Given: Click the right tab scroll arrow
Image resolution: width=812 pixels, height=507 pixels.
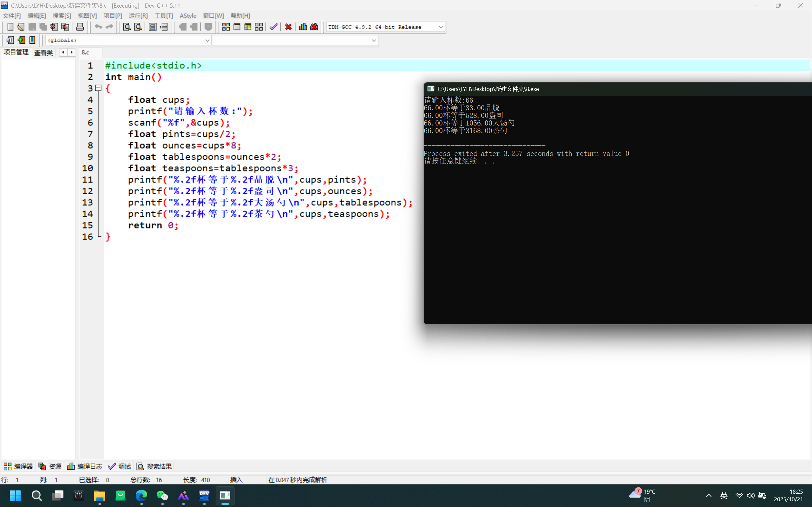Looking at the screenshot, I should 71,52.
